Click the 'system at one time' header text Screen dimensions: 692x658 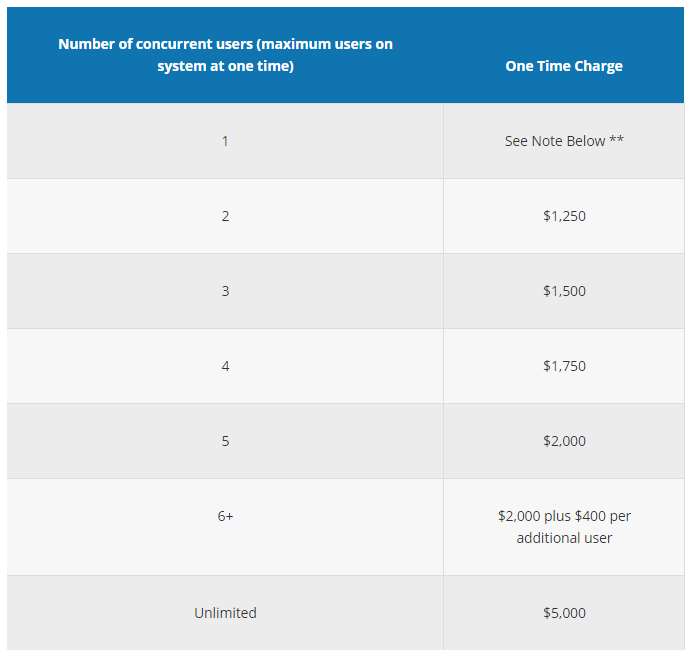225,67
